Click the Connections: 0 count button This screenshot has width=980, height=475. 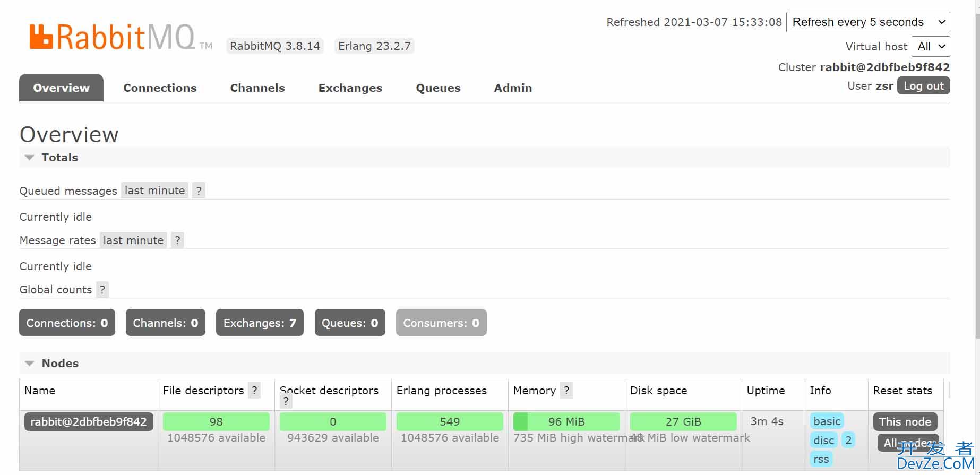tap(67, 323)
